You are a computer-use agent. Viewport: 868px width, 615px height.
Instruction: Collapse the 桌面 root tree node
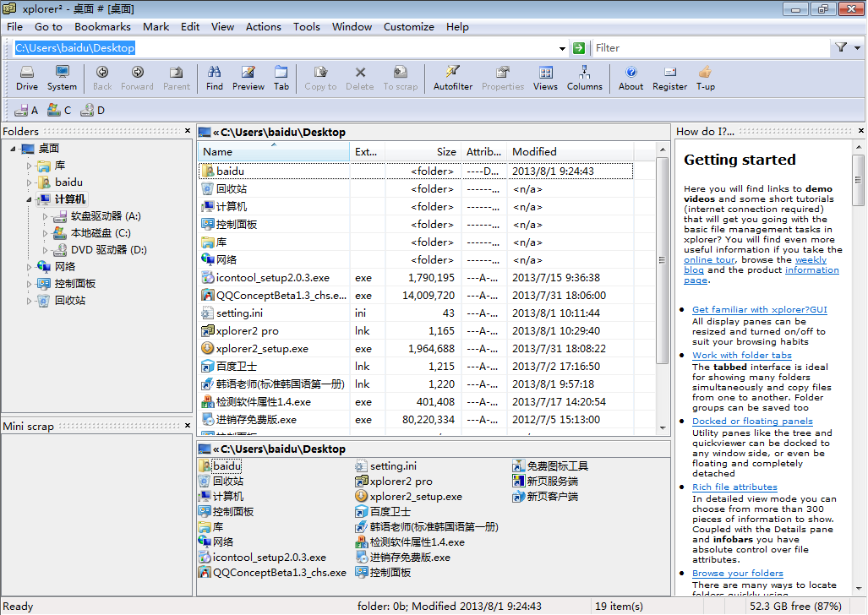(x=13, y=149)
